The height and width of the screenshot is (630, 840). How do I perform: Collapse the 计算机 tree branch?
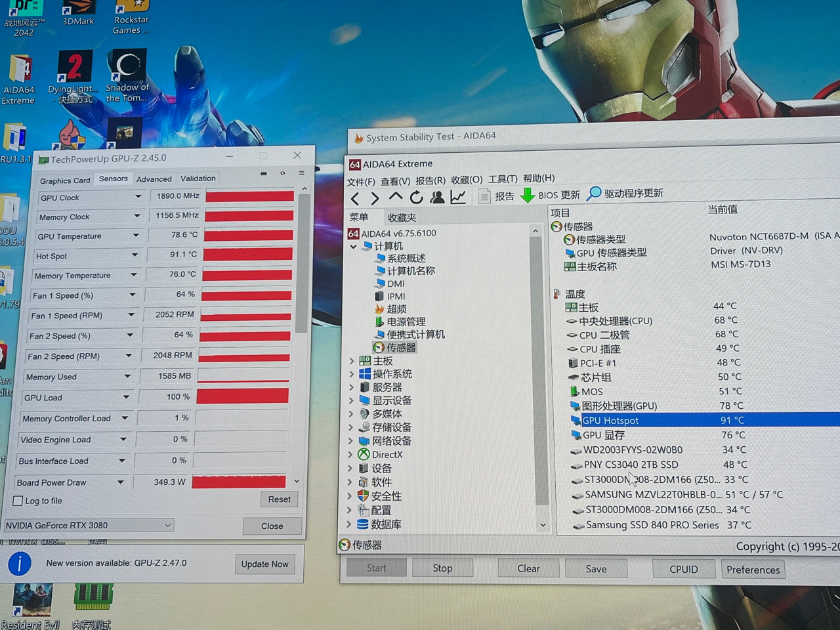(354, 246)
